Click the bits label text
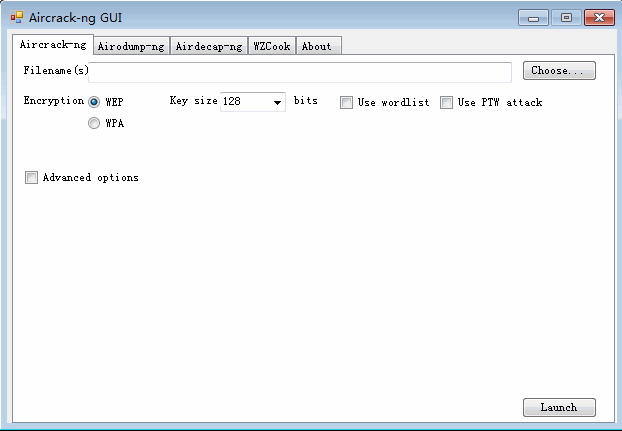Screen dimensions: 622x431 [305, 100]
